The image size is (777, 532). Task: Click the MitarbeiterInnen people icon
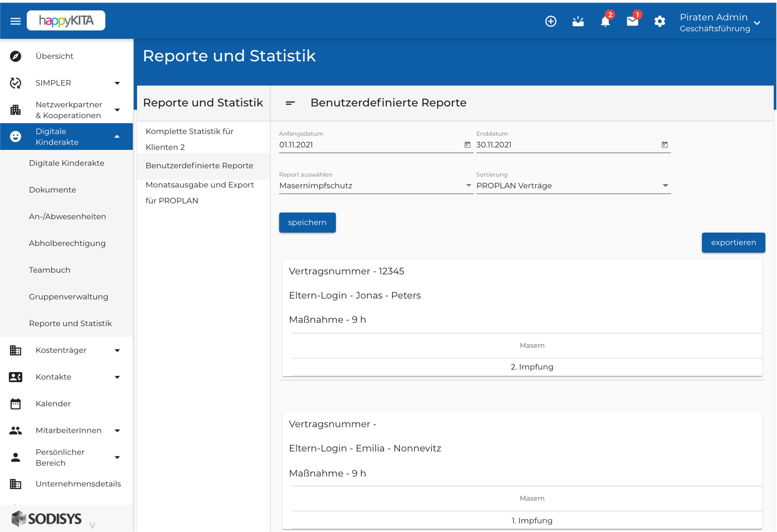(15, 430)
